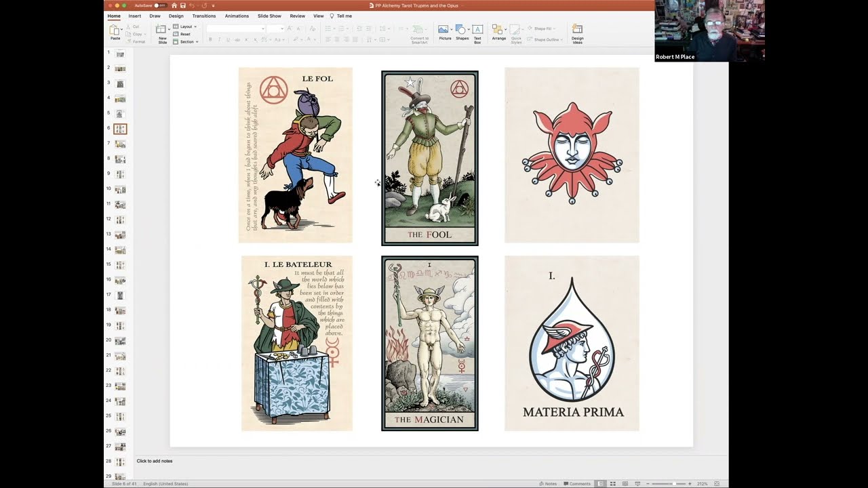Open the Section dropdown

[186, 41]
